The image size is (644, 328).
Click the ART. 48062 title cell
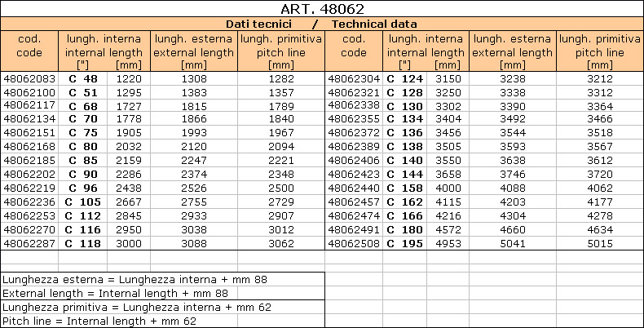click(x=322, y=9)
